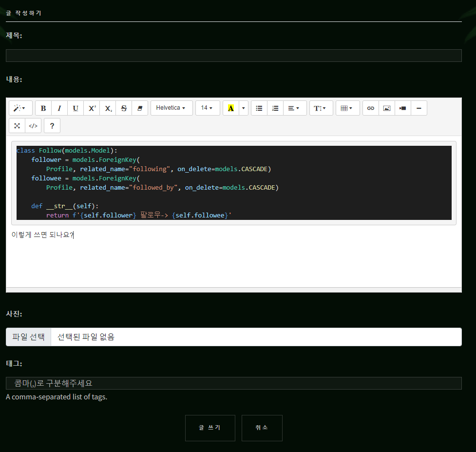Open the insert table dropdown
Screen dimensions: 476x452
[348, 108]
